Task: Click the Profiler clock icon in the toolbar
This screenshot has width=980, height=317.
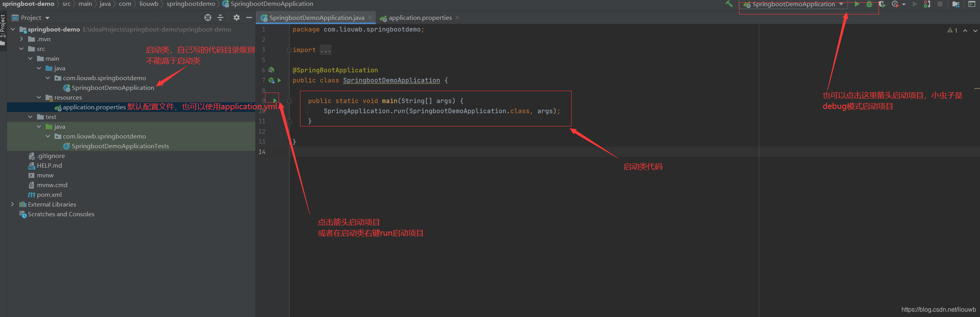Action: tap(895, 4)
